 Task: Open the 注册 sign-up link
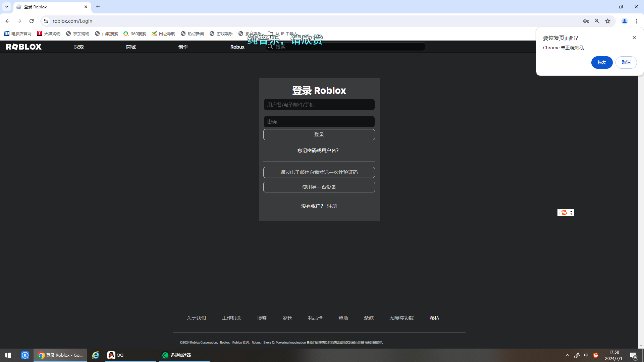[332, 206]
